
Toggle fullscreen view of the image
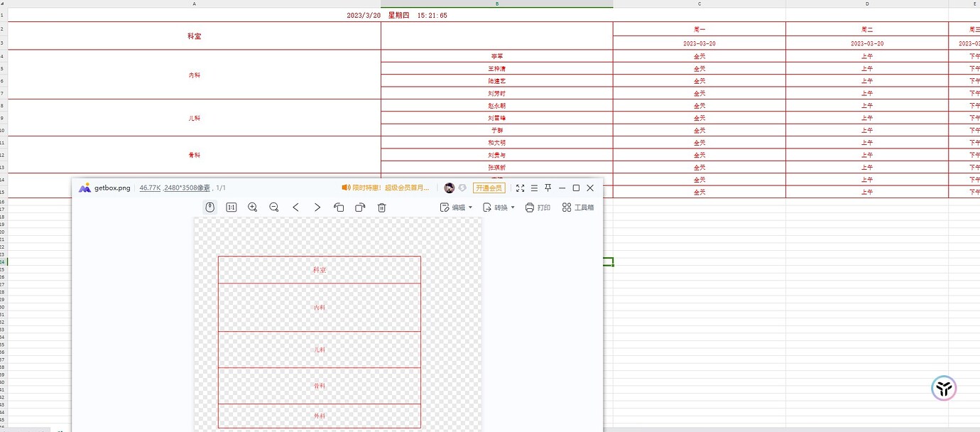pos(521,188)
